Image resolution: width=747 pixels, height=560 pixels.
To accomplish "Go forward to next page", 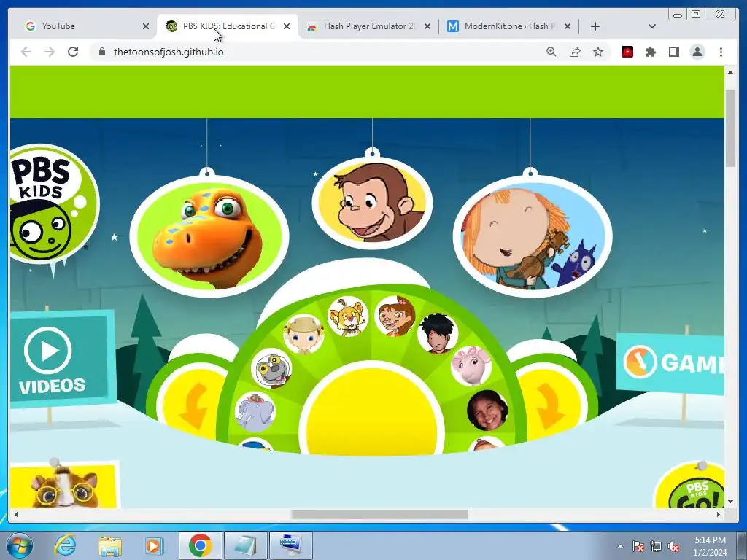I will coord(50,52).
